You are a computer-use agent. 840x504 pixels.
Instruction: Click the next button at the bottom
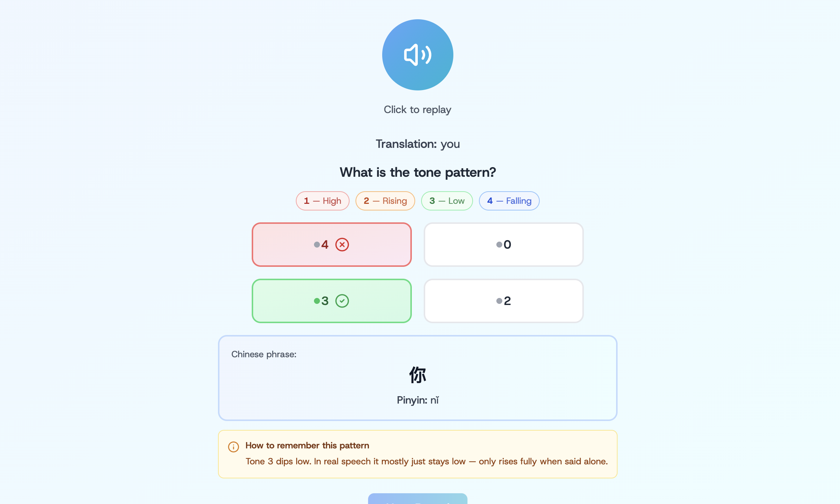[417, 499]
